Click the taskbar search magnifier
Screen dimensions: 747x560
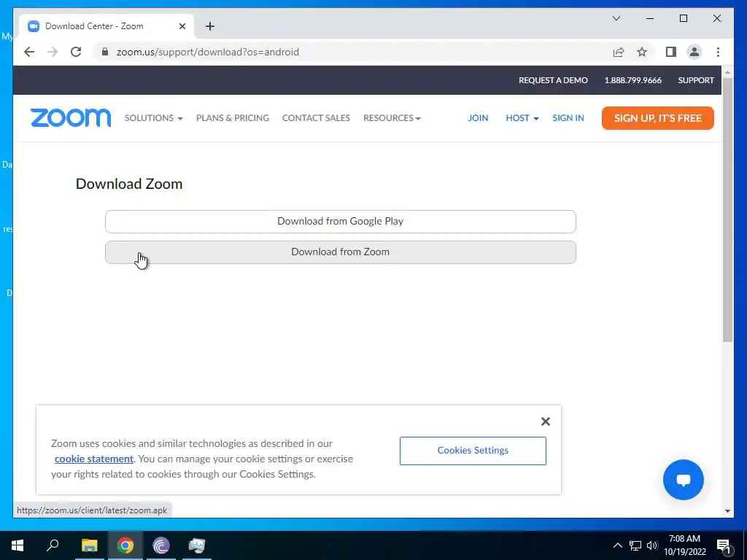(53, 545)
